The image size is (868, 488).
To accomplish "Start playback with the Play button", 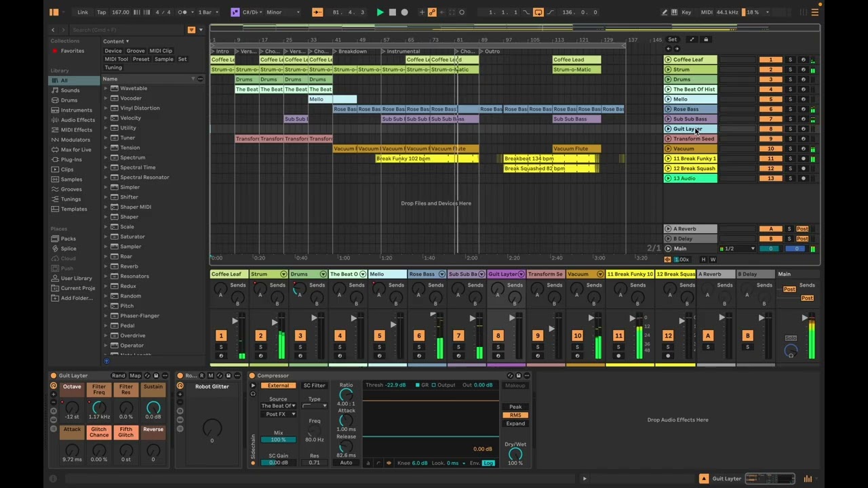I will coord(380,12).
